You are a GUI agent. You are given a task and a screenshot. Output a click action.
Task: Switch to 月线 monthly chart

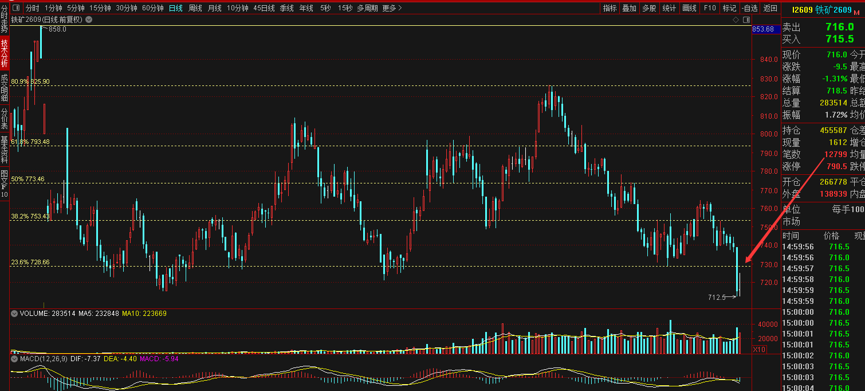[x=215, y=8]
